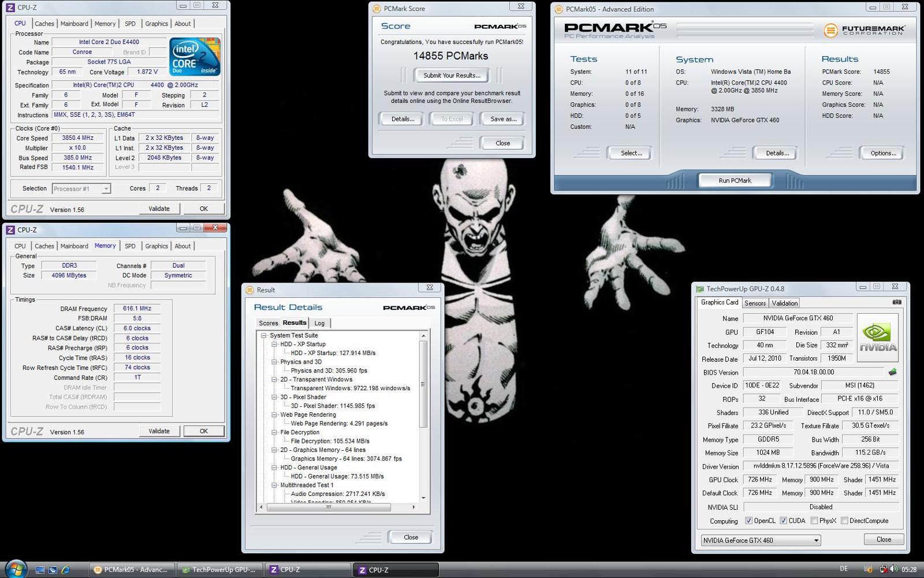924x578 pixels.
Task: Click the Validate button in top CPU-Z window
Action: click(159, 209)
